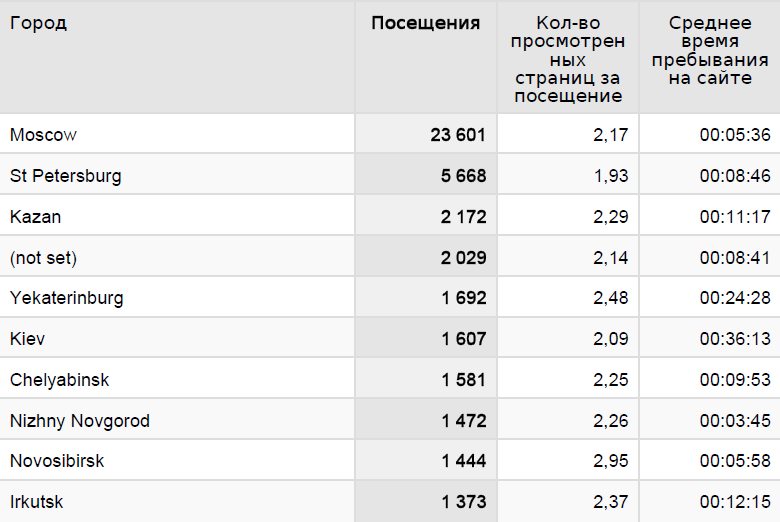Open the St Petersburg entry
Screen dimensions: 780x522
click(66, 176)
